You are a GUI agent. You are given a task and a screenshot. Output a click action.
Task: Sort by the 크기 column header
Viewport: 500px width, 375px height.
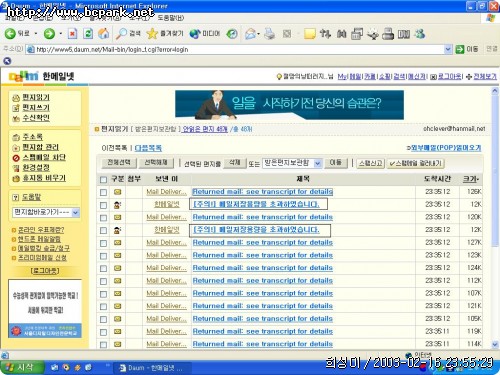[470, 179]
